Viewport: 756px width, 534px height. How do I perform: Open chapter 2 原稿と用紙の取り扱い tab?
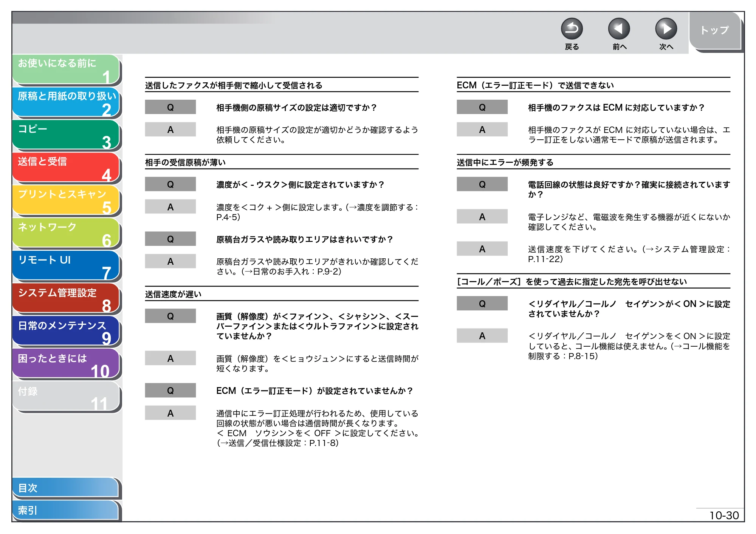click(x=66, y=102)
